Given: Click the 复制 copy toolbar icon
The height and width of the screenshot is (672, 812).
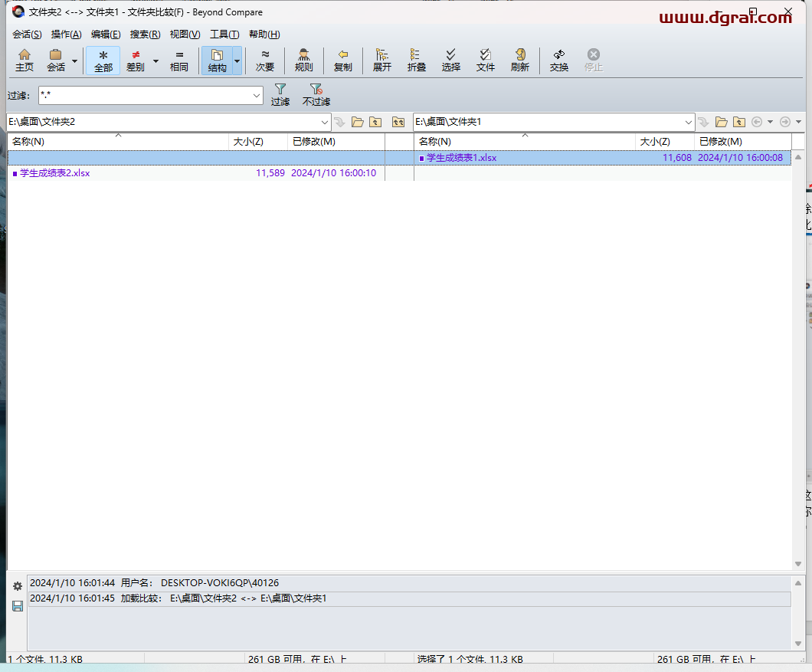Looking at the screenshot, I should coord(343,60).
